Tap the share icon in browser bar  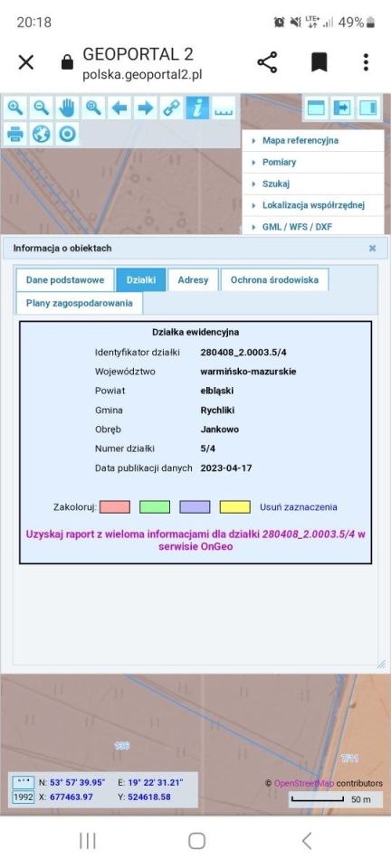(268, 62)
